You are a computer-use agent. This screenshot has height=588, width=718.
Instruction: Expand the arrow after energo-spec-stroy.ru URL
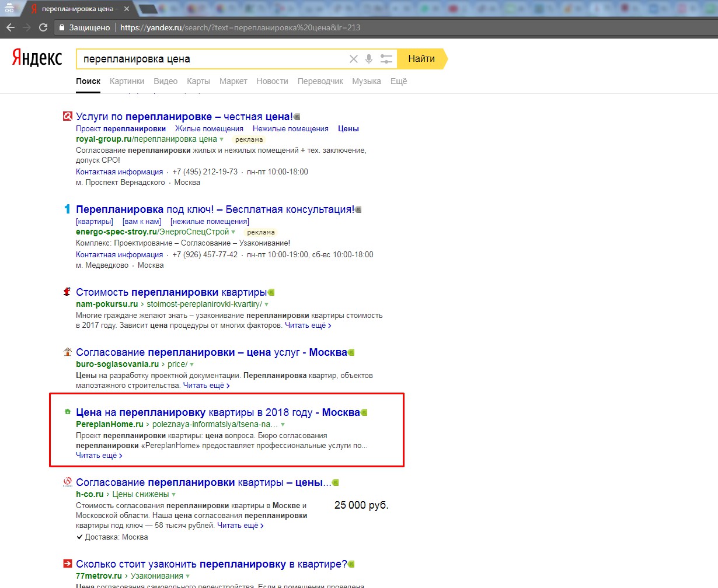[x=233, y=232]
